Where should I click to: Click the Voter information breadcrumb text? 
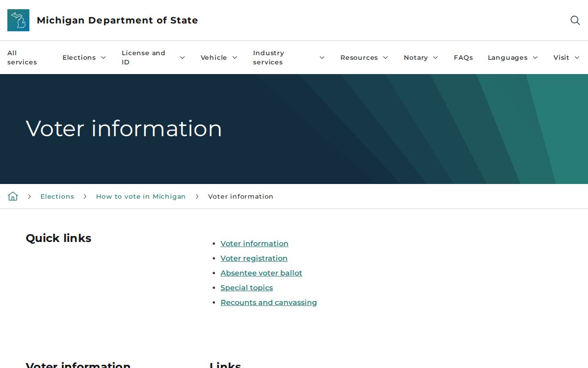pyautogui.click(x=241, y=196)
